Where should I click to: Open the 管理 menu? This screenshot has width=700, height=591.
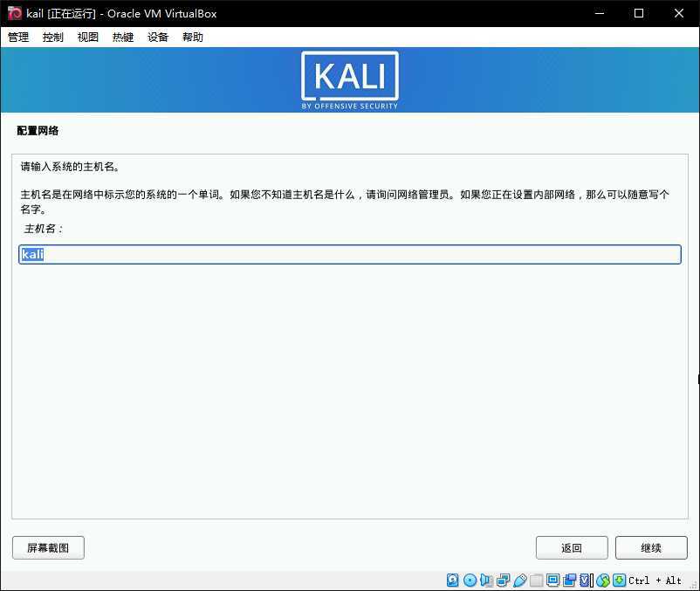[x=18, y=37]
